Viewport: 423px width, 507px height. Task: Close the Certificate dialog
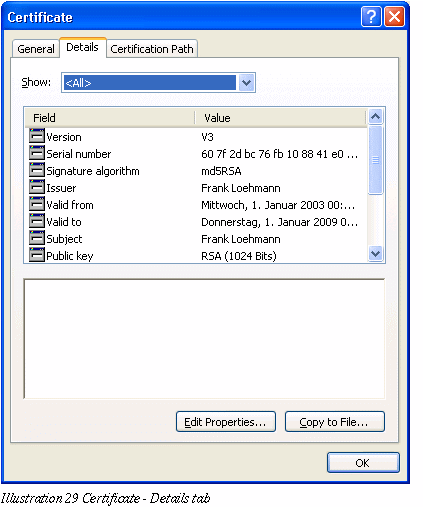pyautogui.click(x=394, y=17)
